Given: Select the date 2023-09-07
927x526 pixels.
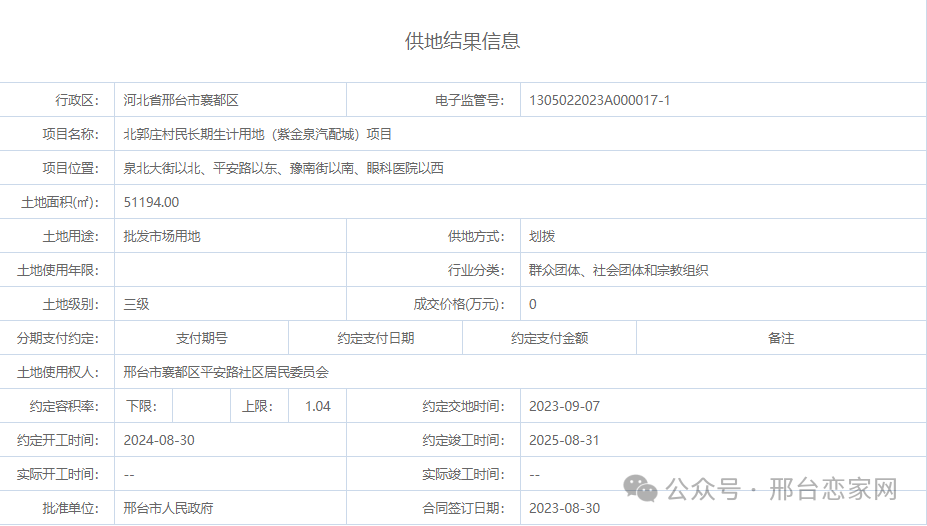Looking at the screenshot, I should (565, 406).
